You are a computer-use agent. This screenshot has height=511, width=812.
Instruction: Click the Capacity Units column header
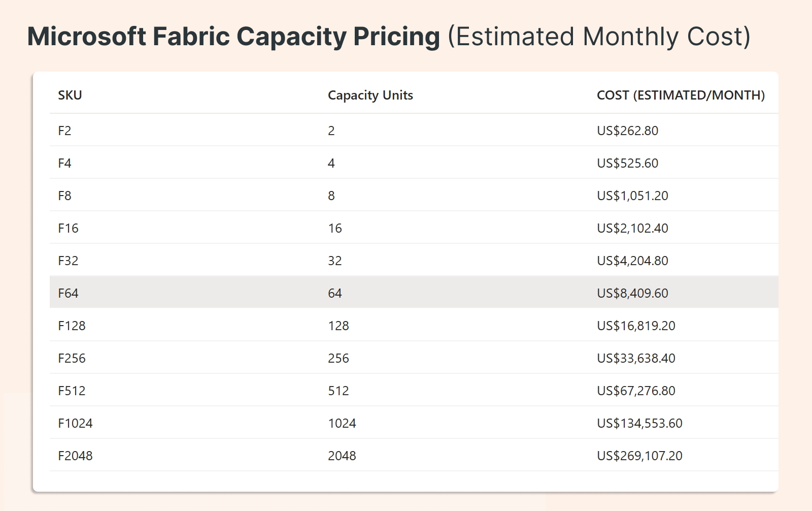(370, 95)
